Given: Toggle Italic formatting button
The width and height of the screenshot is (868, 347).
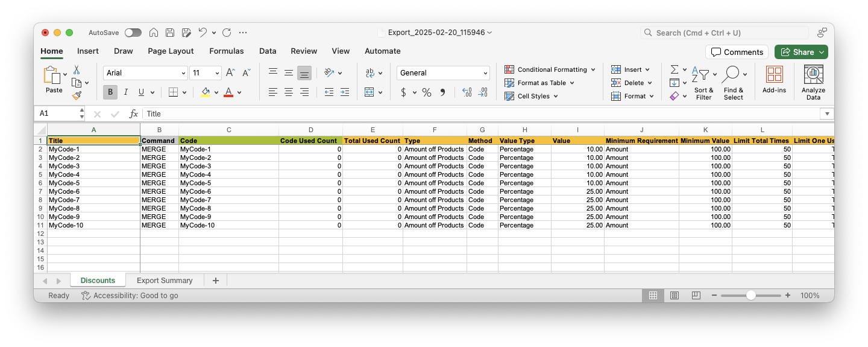Looking at the screenshot, I should pos(126,92).
